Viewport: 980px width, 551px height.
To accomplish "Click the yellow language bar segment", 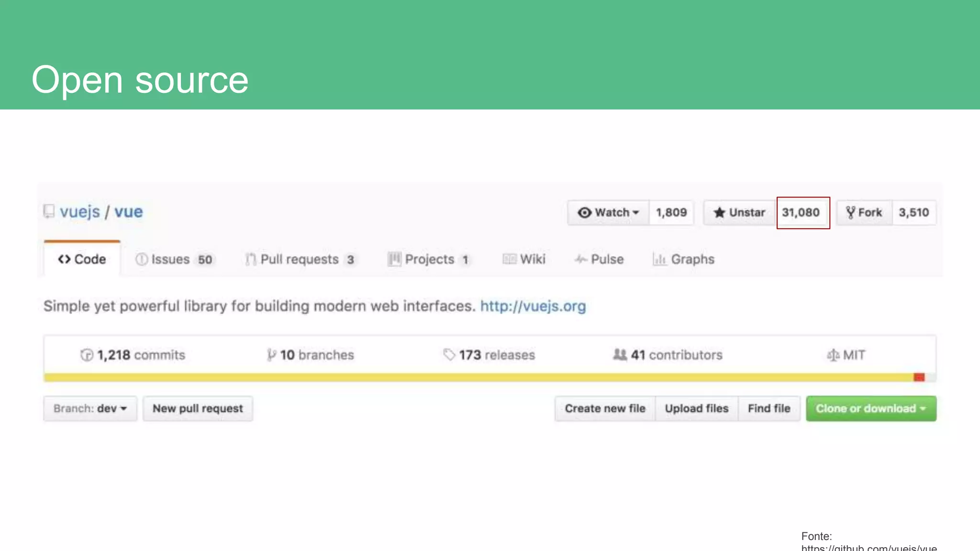I will (479, 377).
